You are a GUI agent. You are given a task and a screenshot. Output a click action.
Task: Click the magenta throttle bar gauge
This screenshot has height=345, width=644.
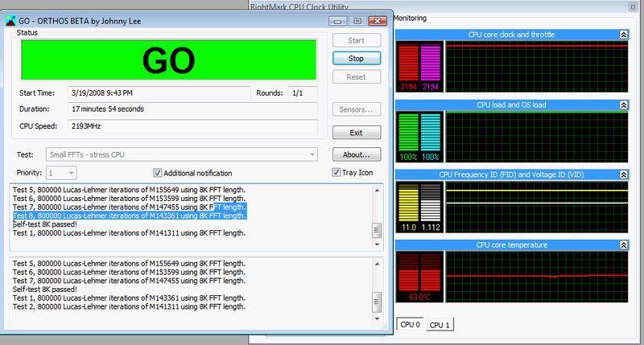[431, 63]
